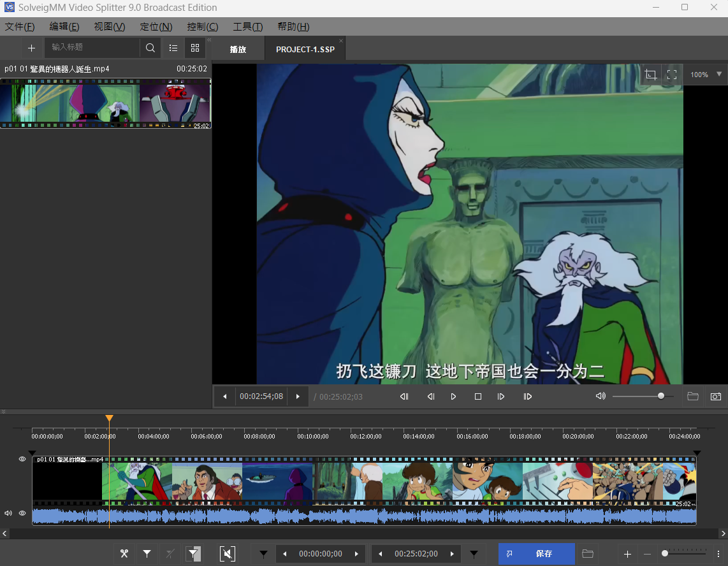This screenshot has width=728, height=566.
Task: Select the p01 01 media thumbnail in library
Action: 106,103
